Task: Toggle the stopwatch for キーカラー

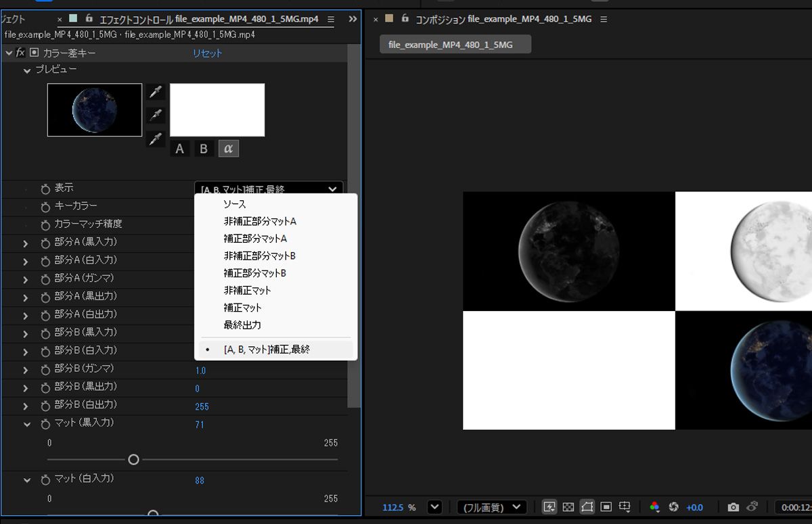Action: point(45,206)
